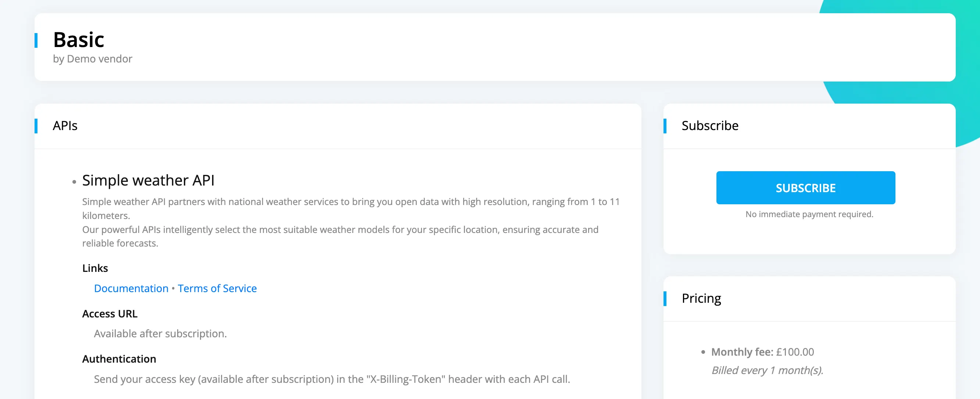Image resolution: width=980 pixels, height=399 pixels.
Task: Click the Basic plan title
Action: (x=78, y=40)
